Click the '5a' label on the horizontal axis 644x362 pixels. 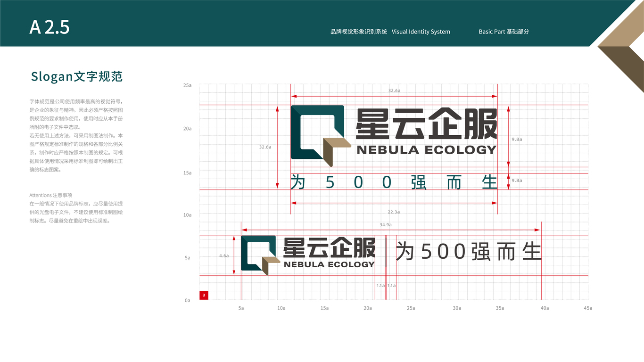(x=241, y=308)
